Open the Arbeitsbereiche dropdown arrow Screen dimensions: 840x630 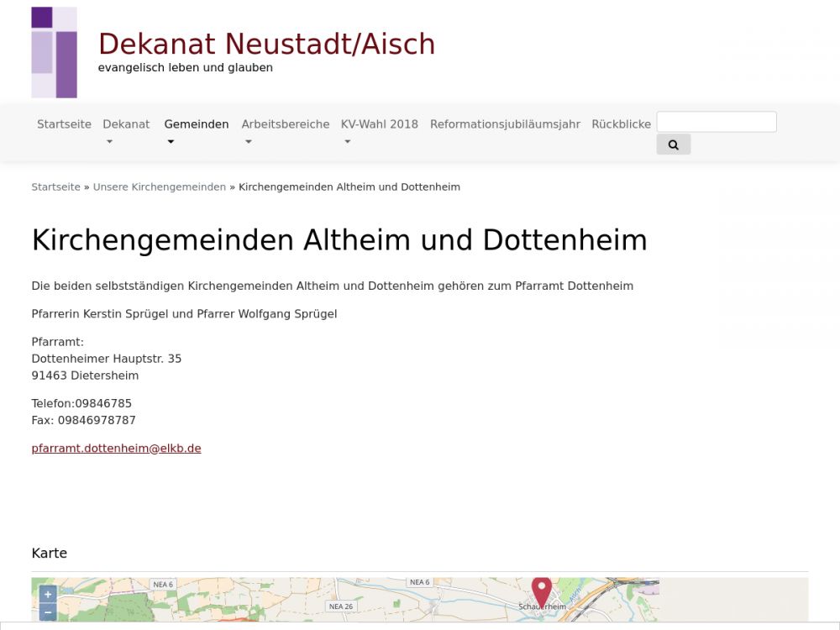click(x=248, y=142)
